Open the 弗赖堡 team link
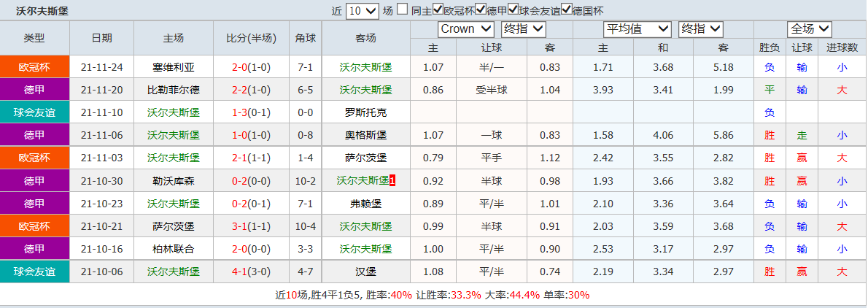The image size is (868, 308). [366, 204]
